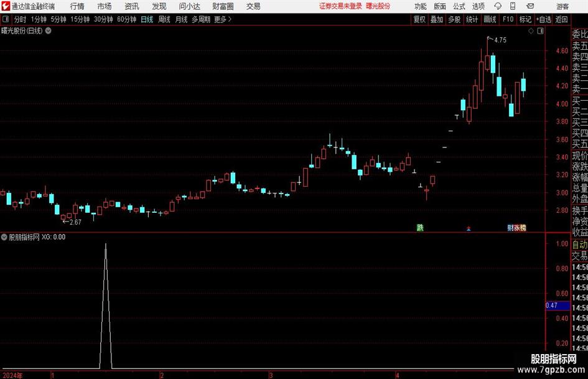Click the 财 marker icon on chart

(x=510, y=227)
